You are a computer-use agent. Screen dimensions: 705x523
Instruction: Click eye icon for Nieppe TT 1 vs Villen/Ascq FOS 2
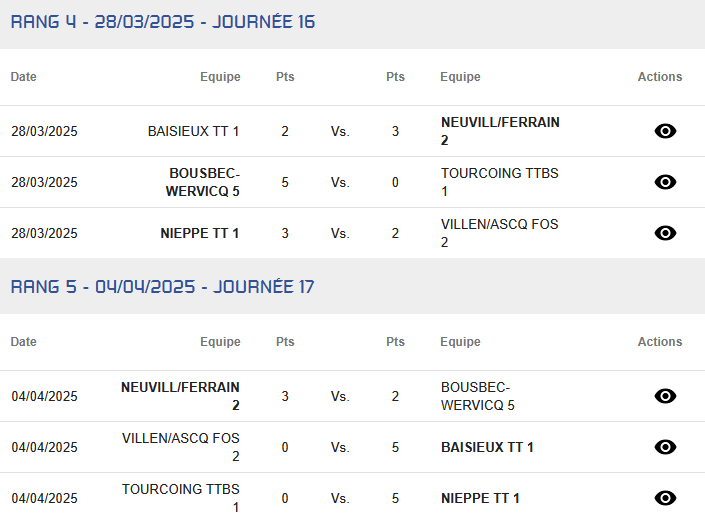click(x=665, y=233)
